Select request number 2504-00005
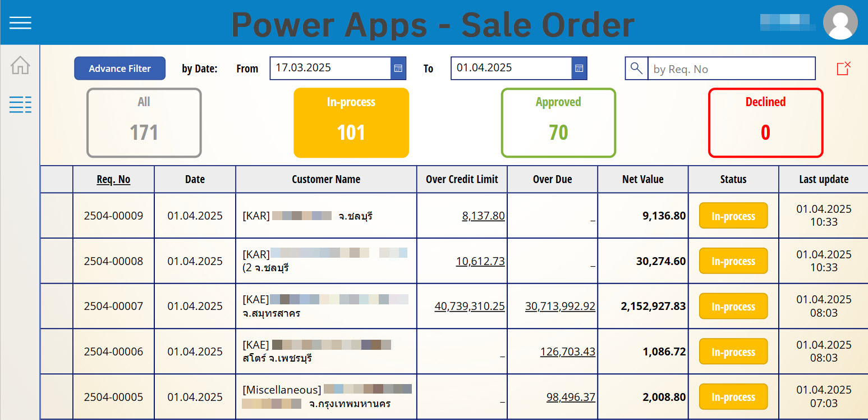868x420 pixels. coord(113,397)
